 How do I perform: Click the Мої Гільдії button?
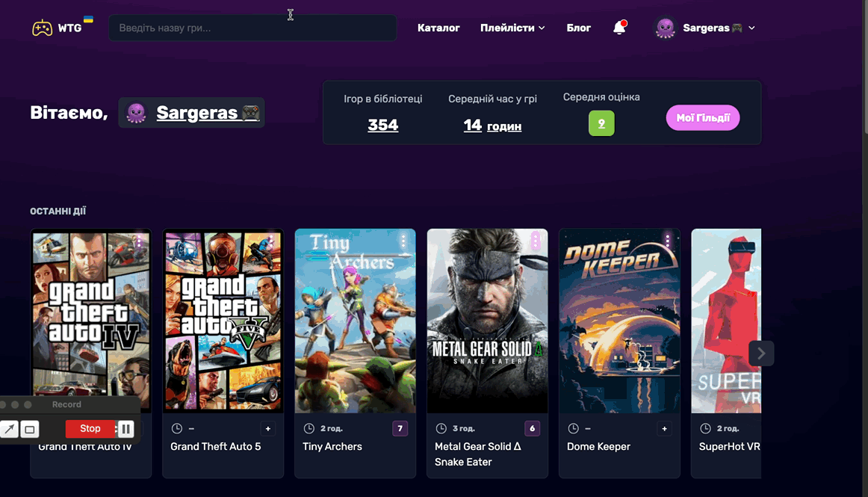pos(702,118)
